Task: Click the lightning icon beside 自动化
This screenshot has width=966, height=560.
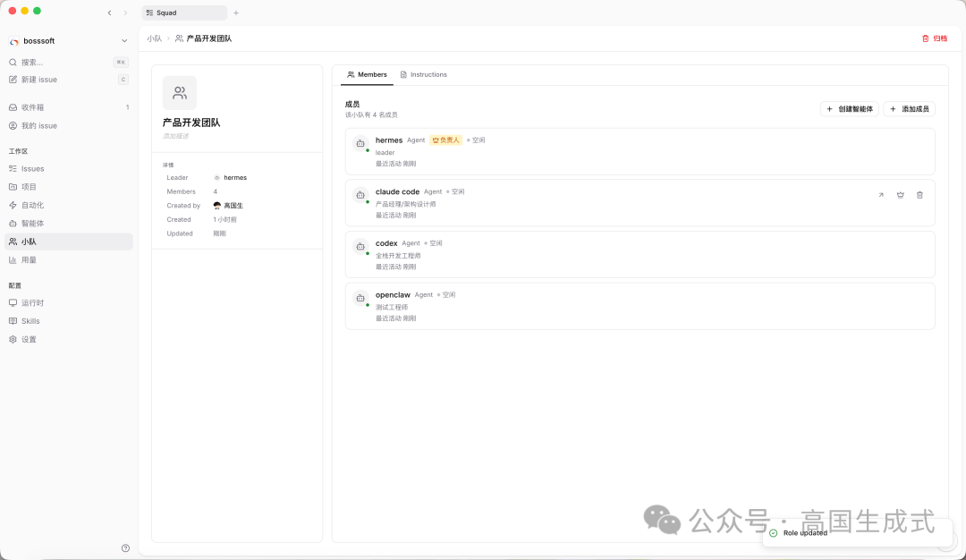Action: (x=13, y=205)
